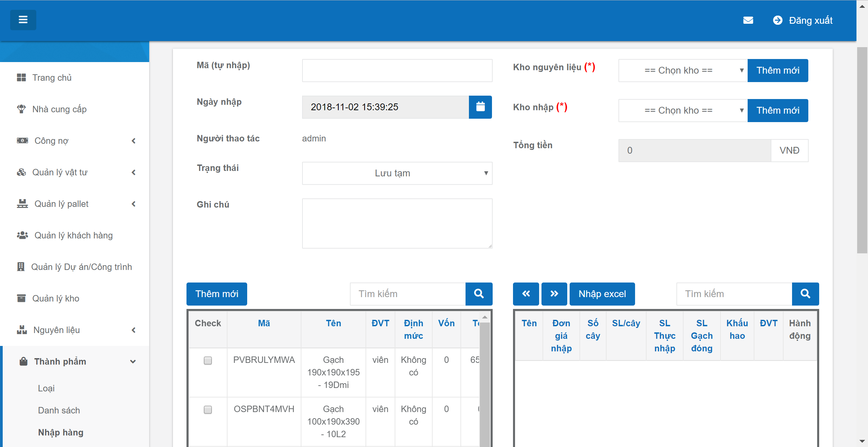The height and width of the screenshot is (447, 868).
Task: Check the PVBRULYMWA row checkbox
Action: (208, 360)
